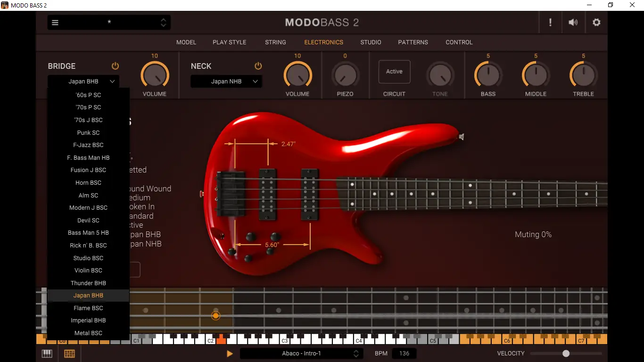This screenshot has height=362, width=644.
Task: Click the bridge pickup on the bass
Action: (267, 194)
